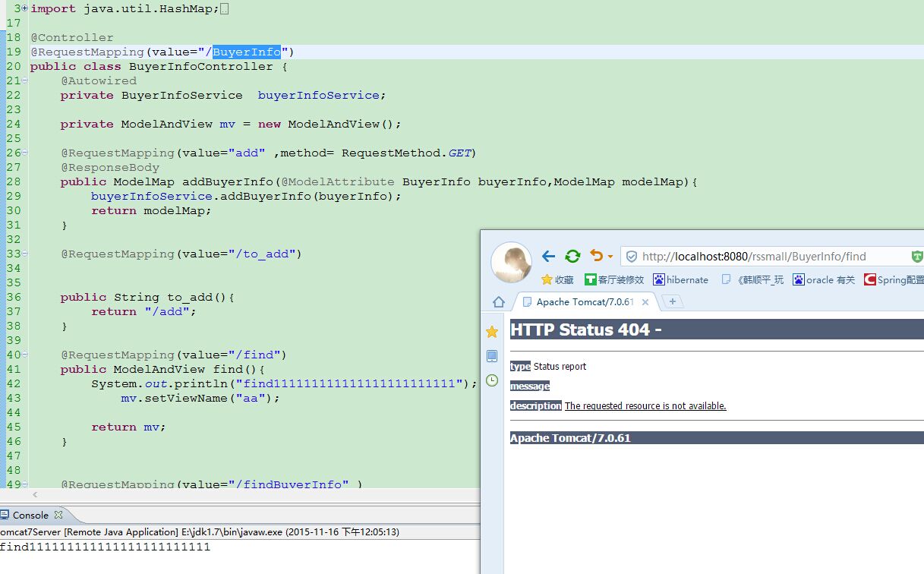Restore closed page with orange undo arrow
This screenshot has width=924, height=574.
597,256
